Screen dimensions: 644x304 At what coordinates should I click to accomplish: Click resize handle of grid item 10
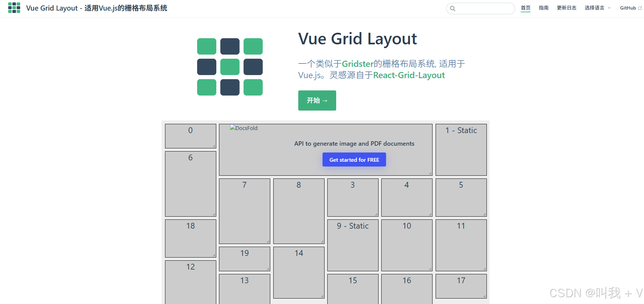pos(430,269)
